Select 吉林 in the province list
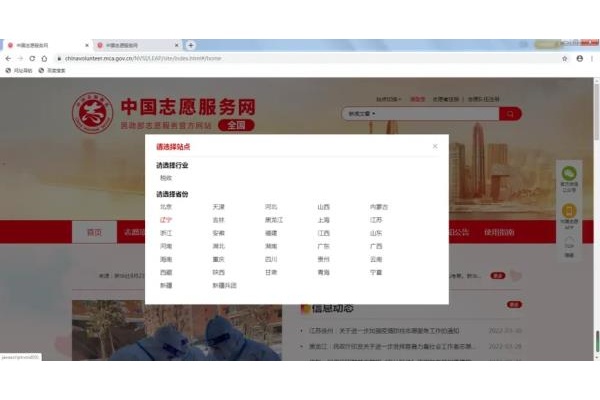The width and height of the screenshot is (600, 400). tap(218, 220)
